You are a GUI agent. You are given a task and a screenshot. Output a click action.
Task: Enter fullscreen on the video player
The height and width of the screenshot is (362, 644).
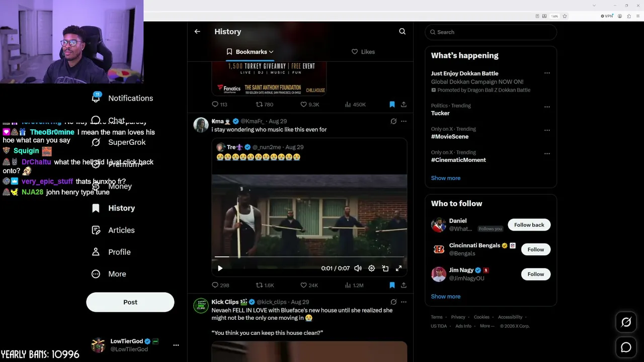point(398,268)
